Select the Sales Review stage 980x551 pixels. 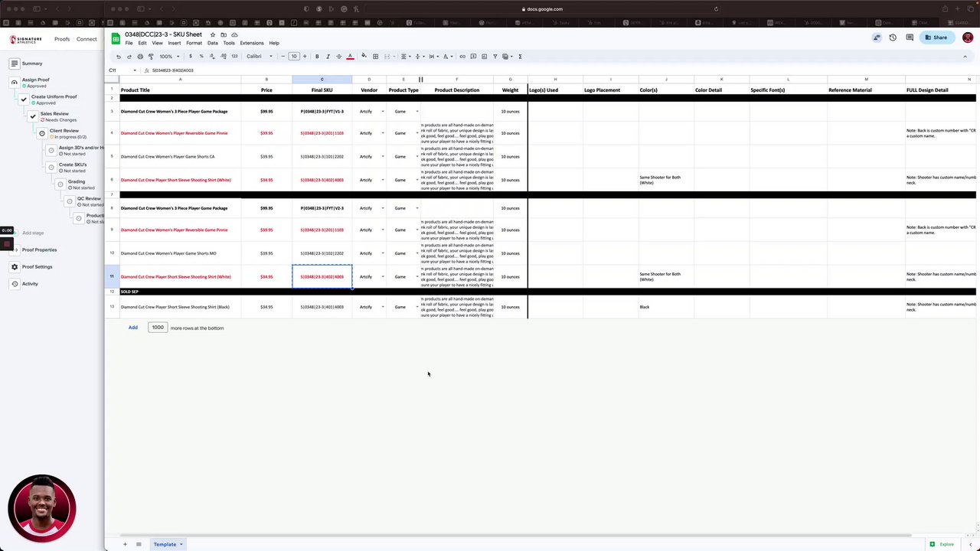pos(54,113)
